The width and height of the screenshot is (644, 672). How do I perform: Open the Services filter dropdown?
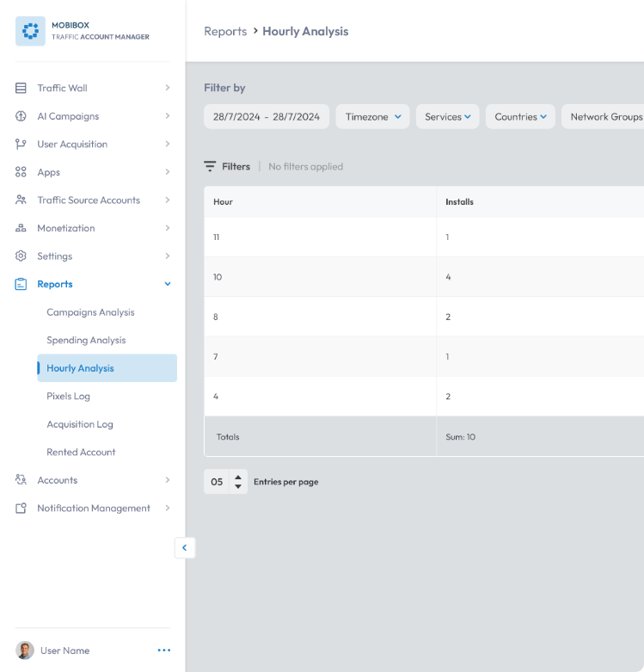(x=447, y=116)
